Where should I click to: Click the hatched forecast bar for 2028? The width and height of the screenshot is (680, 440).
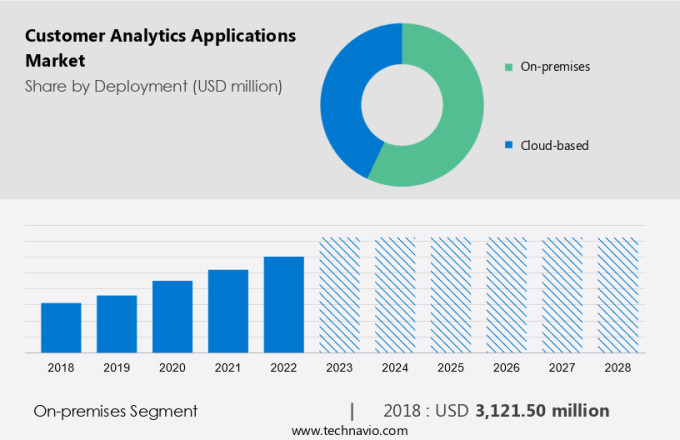click(617, 295)
